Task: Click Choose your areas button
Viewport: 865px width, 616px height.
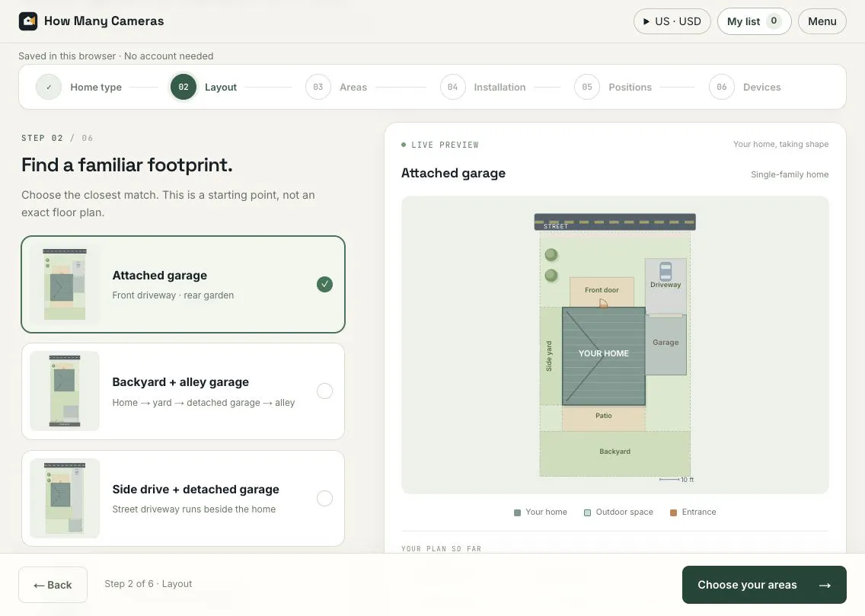Action: pos(764,585)
